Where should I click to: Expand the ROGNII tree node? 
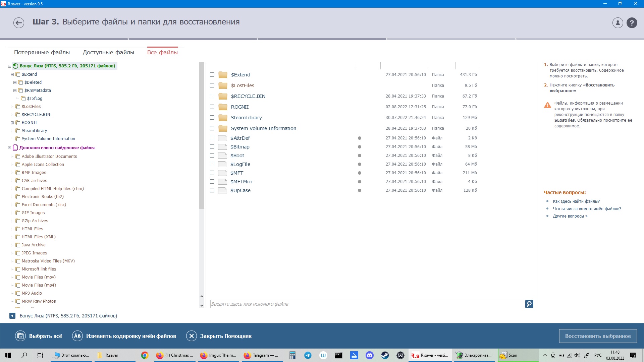tap(12, 123)
